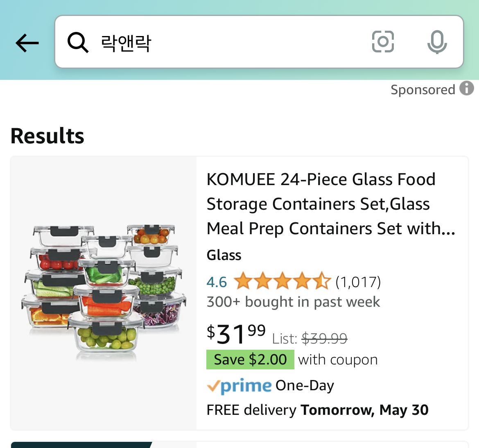
Task: Click the FREE delivery Tomorrow, May 30 text
Action: point(317,410)
